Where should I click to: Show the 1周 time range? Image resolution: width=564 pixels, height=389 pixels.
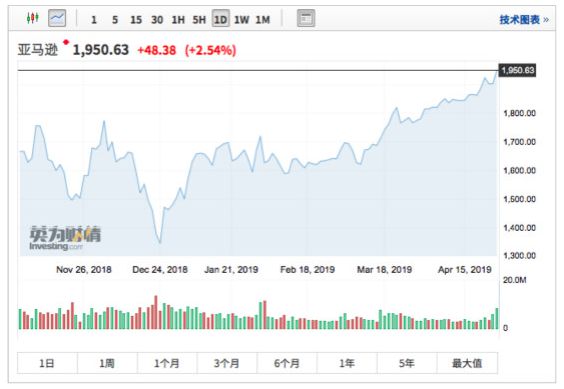point(107,363)
